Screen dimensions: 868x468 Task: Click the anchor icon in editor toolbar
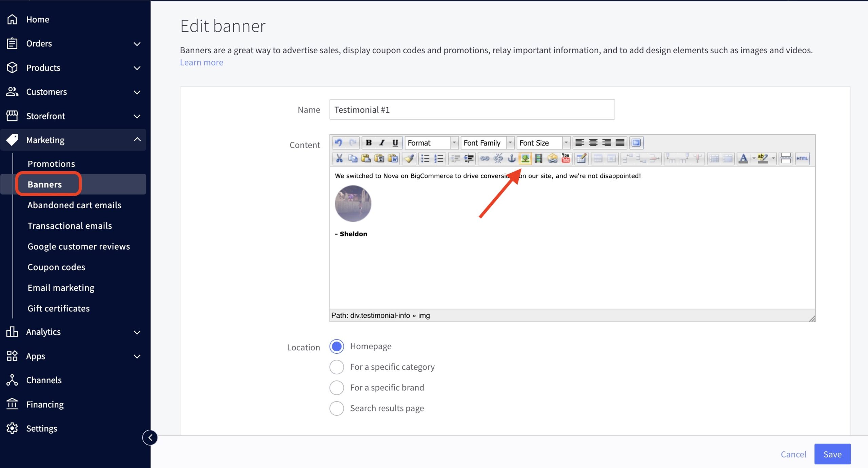(511, 158)
